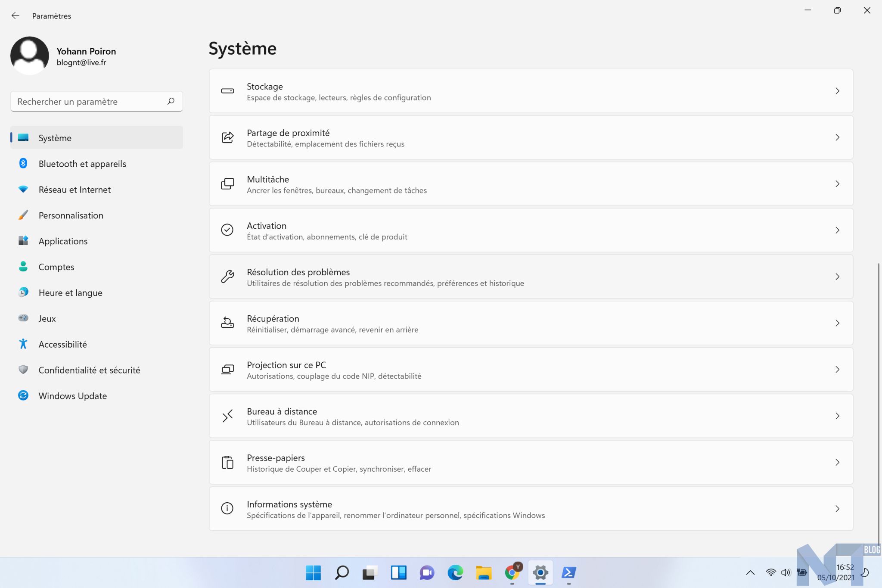Image resolution: width=882 pixels, height=588 pixels.
Task: Expand Informations système chevron
Action: pyautogui.click(x=837, y=509)
